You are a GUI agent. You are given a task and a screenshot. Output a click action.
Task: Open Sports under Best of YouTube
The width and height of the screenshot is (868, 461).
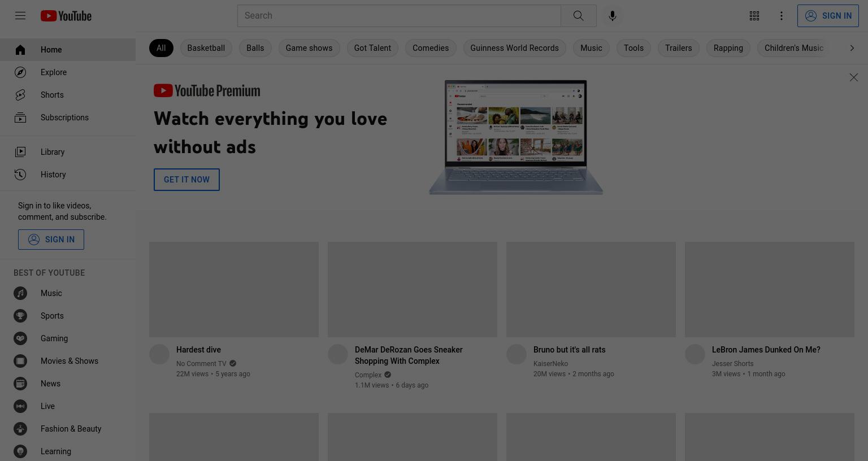[x=68, y=316]
